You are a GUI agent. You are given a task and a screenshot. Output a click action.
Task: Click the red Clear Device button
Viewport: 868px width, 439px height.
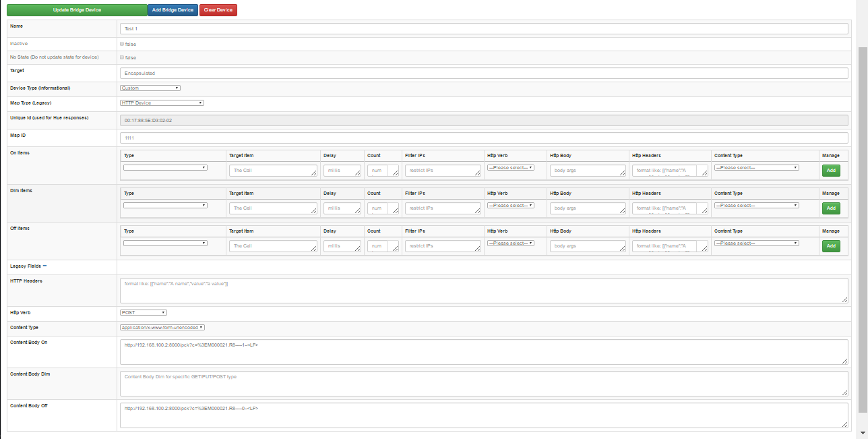tap(218, 10)
